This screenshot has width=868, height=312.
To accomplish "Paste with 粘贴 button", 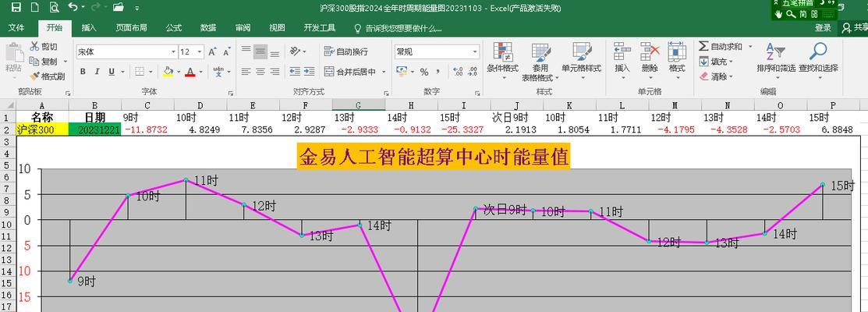I will (14, 58).
